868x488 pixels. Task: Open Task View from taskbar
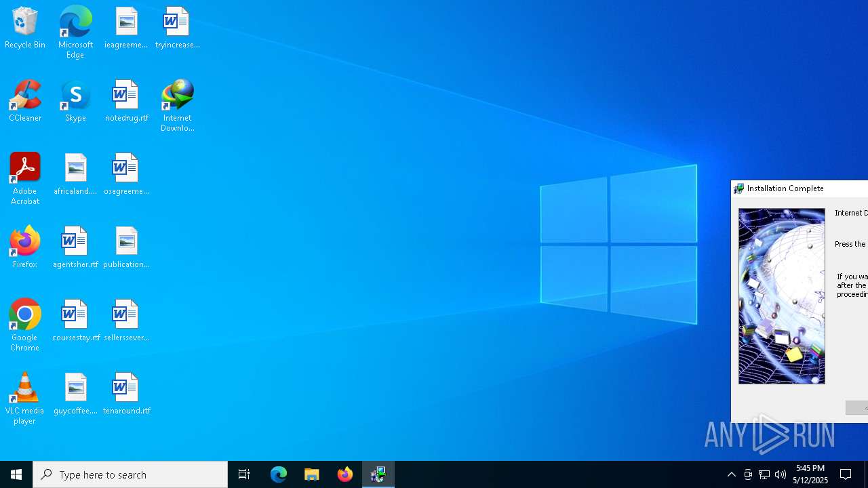[244, 474]
